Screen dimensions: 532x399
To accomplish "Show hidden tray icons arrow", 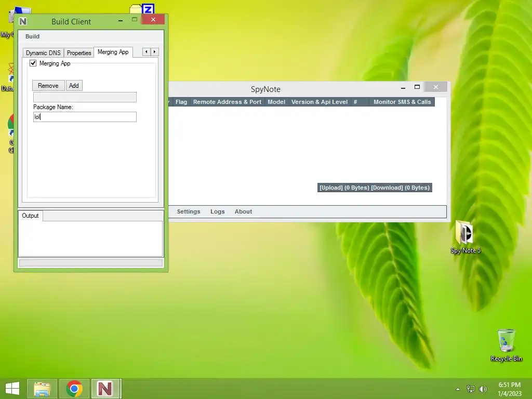I will [458, 389].
